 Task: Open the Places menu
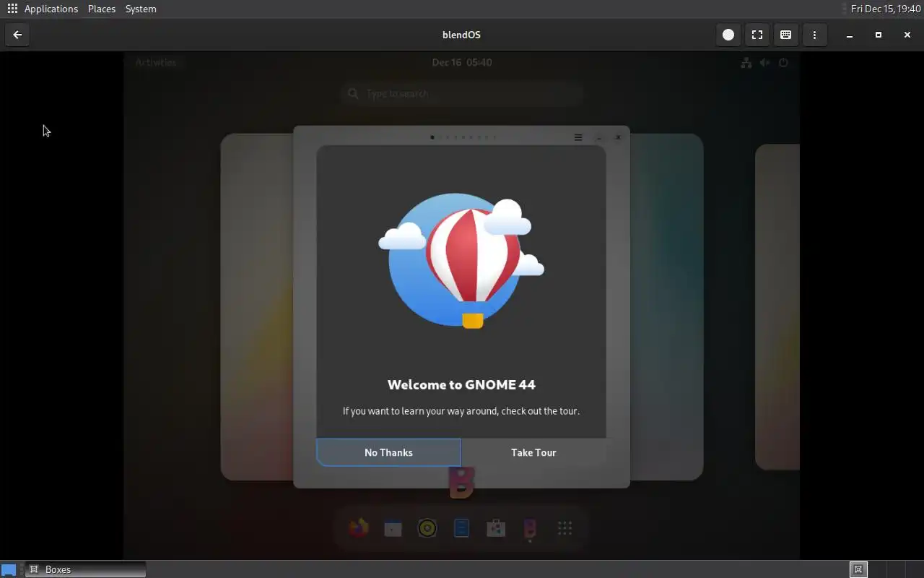coord(102,9)
